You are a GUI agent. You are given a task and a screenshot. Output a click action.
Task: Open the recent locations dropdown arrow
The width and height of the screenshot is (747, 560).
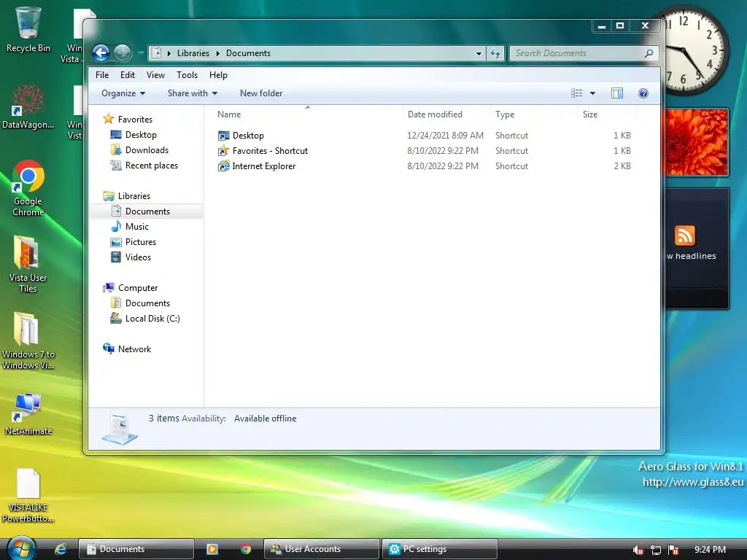point(141,53)
